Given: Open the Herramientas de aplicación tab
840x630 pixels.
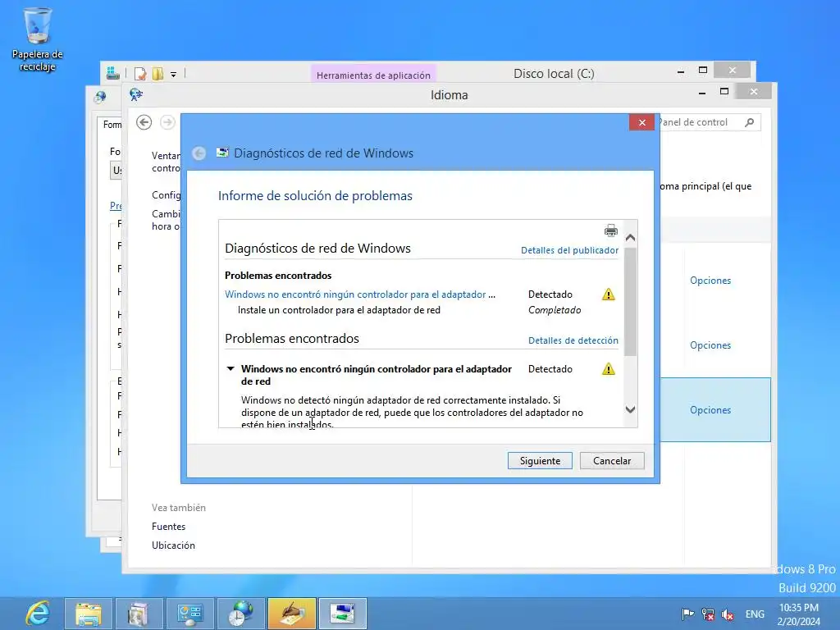Looking at the screenshot, I should 373,75.
